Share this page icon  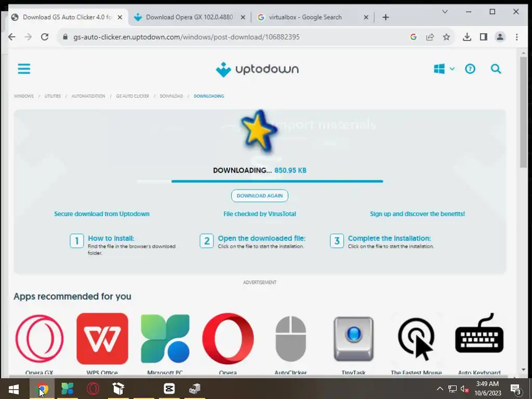430,37
